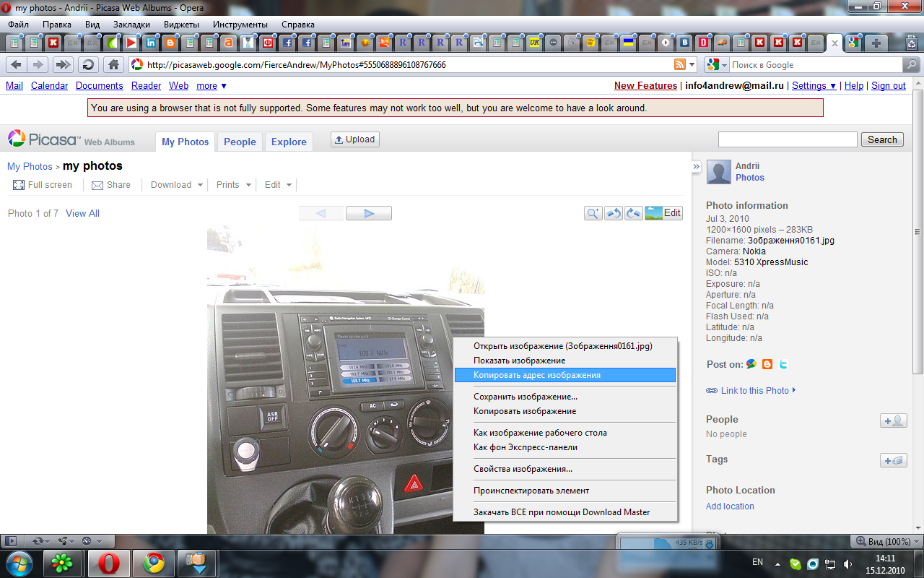Image resolution: width=924 pixels, height=578 pixels.
Task: Choose 'Свойства изображения...' from context menu
Action: tap(565, 469)
